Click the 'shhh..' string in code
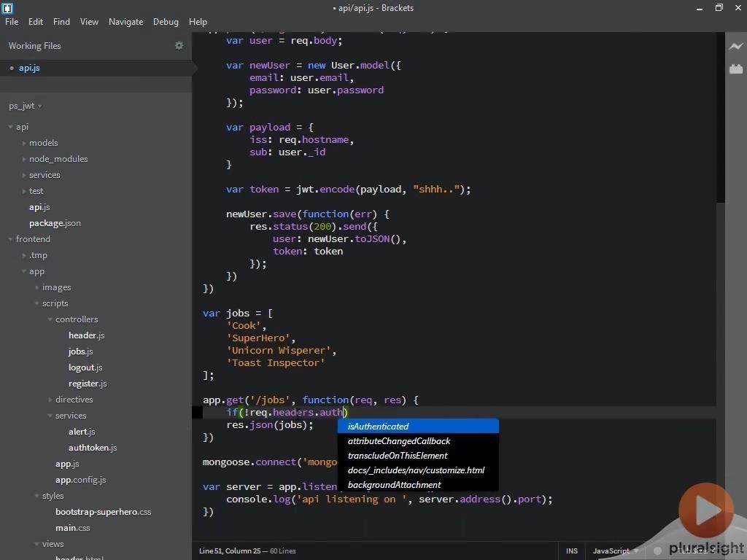 (436, 190)
